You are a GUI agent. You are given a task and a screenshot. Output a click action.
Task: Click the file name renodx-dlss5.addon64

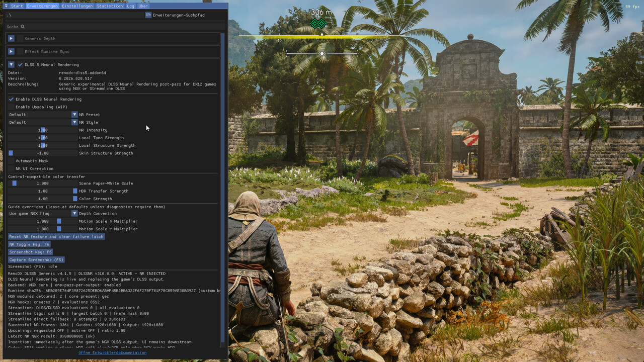(x=83, y=73)
